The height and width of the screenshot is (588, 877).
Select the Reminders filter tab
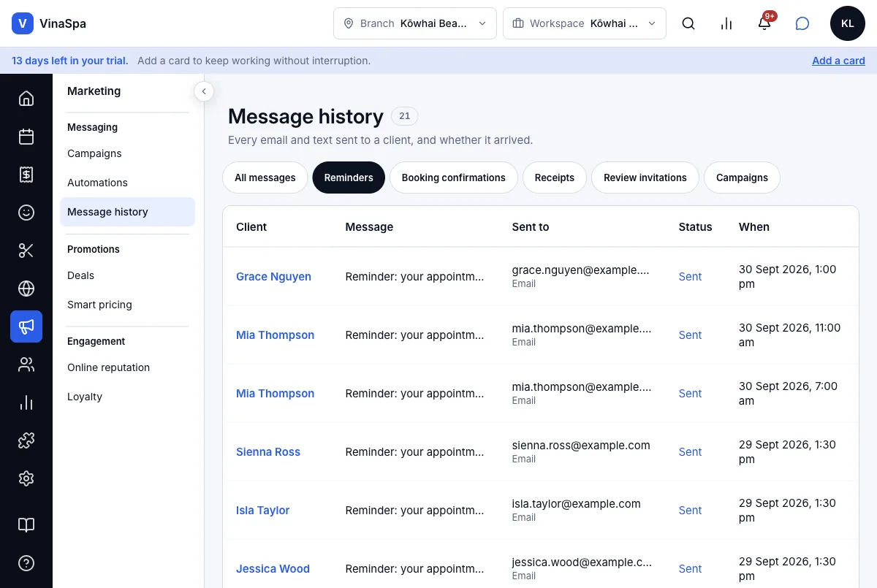[x=349, y=177]
